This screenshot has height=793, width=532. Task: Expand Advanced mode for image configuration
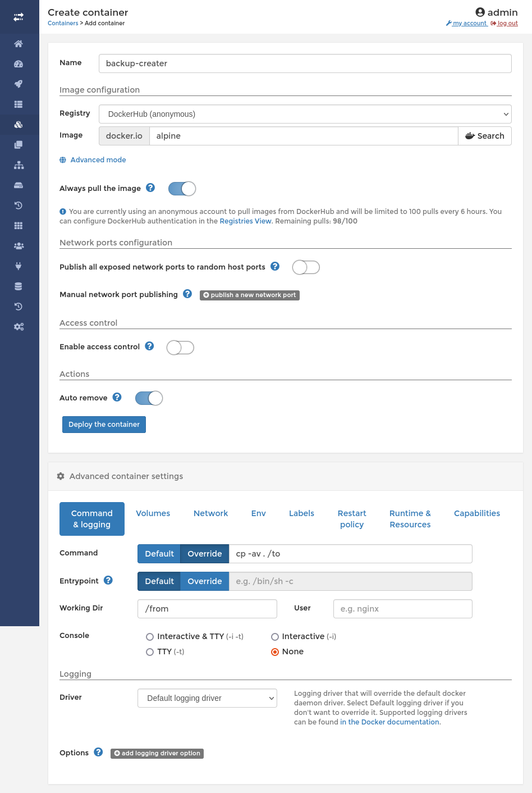coord(98,160)
